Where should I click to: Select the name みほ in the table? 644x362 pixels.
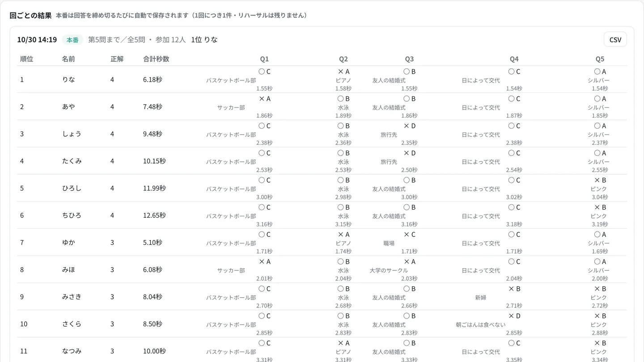point(68,270)
